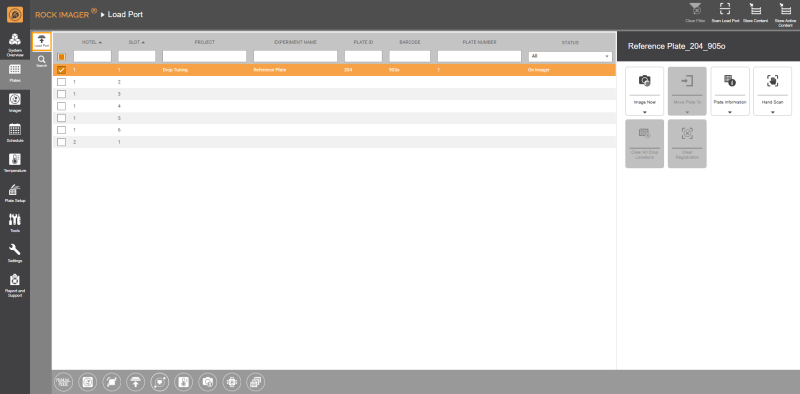Click the Barcode column header
800x394 pixels.
[410, 42]
